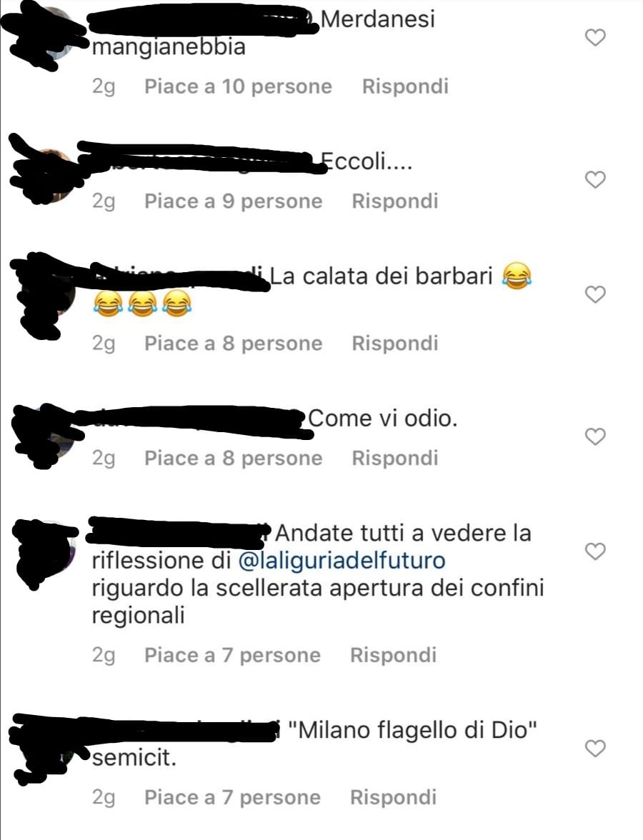The image size is (643, 840).
Task: Open "Piace a 7 persone" under regionali comment
Action: click(x=233, y=655)
